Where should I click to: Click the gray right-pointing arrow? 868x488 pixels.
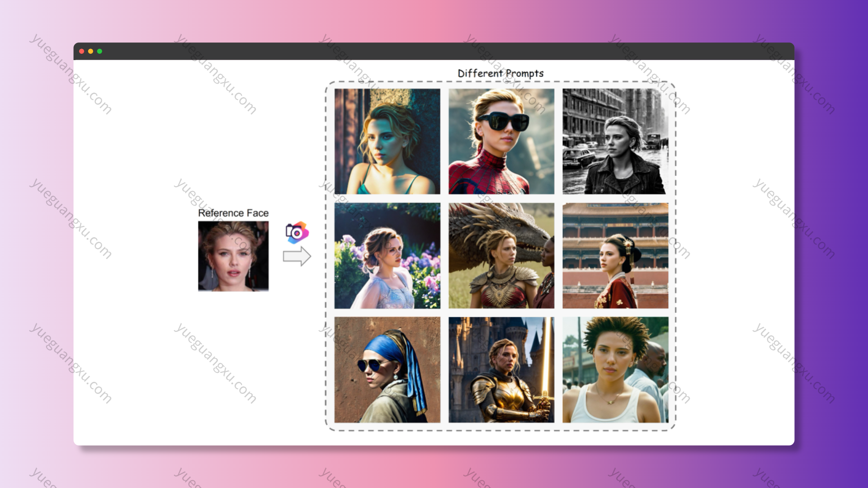(x=297, y=257)
